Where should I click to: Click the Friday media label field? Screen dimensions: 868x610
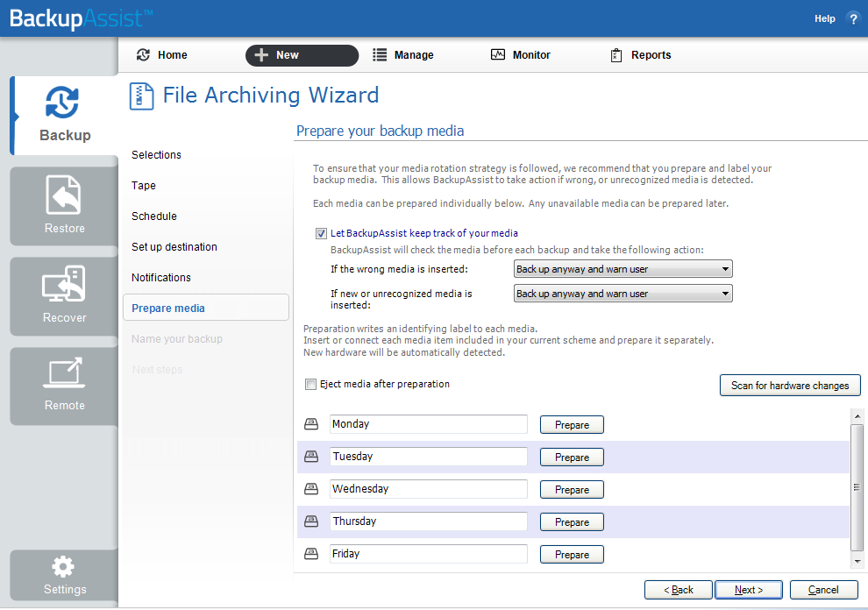click(x=429, y=554)
